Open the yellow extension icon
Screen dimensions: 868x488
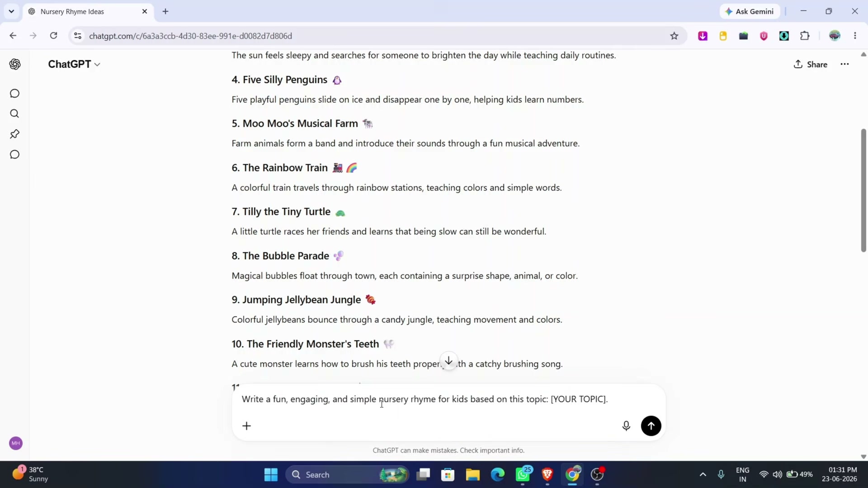pyautogui.click(x=723, y=36)
